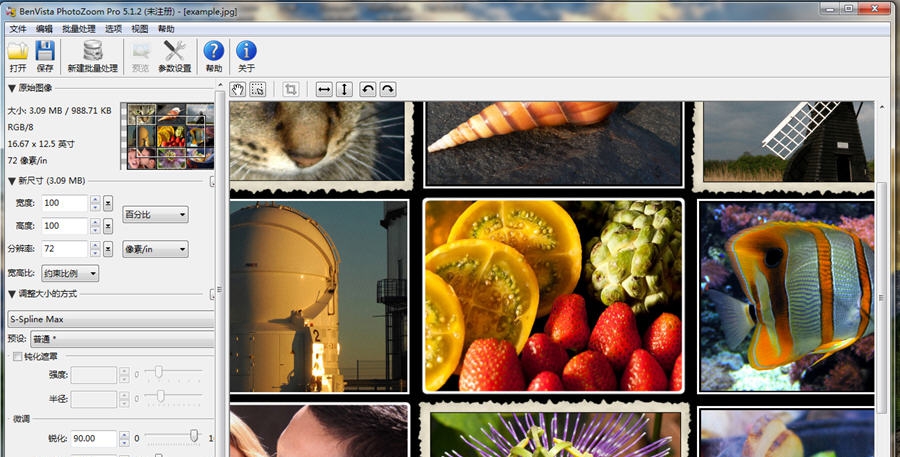This screenshot has width=900, height=457.
Task: Click the 宽度 input field
Action: (64, 203)
